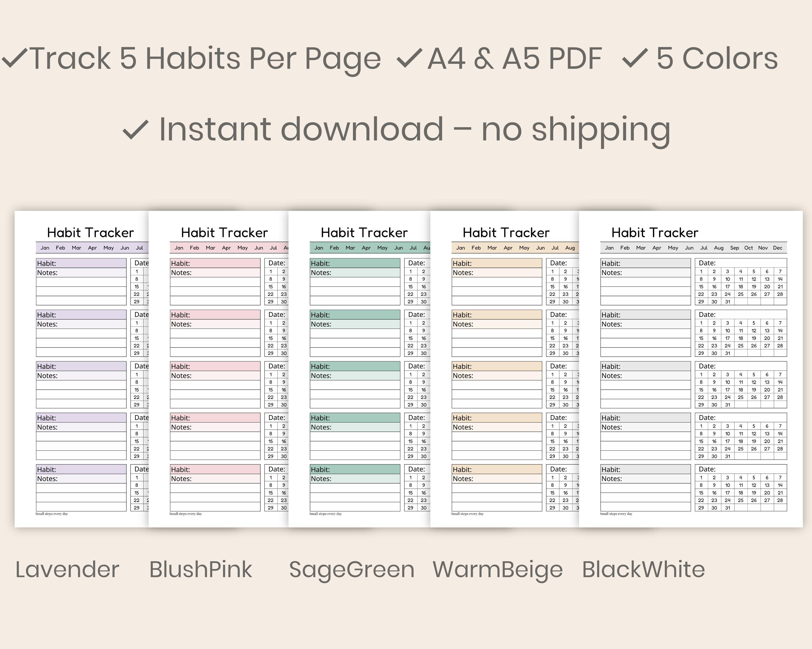Click first 'Habit:' field on beige page
Viewport: 812px width, 649px height.
pyautogui.click(x=497, y=263)
